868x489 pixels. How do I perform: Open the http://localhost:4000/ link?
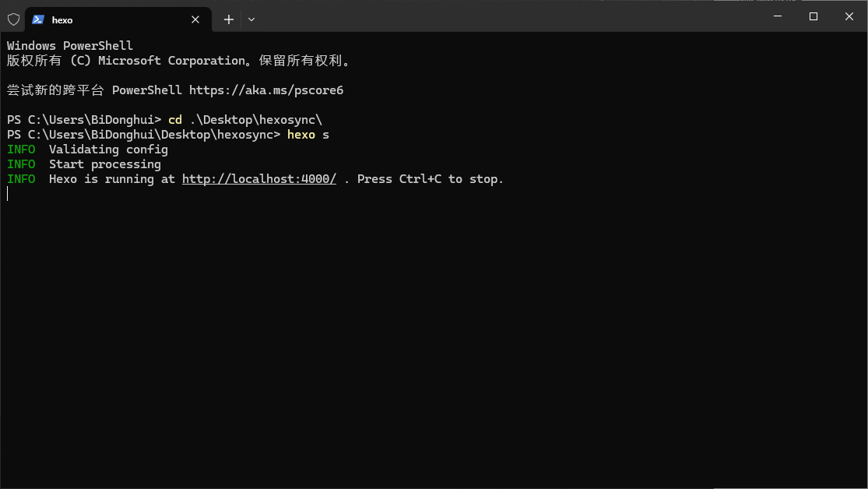tap(259, 178)
